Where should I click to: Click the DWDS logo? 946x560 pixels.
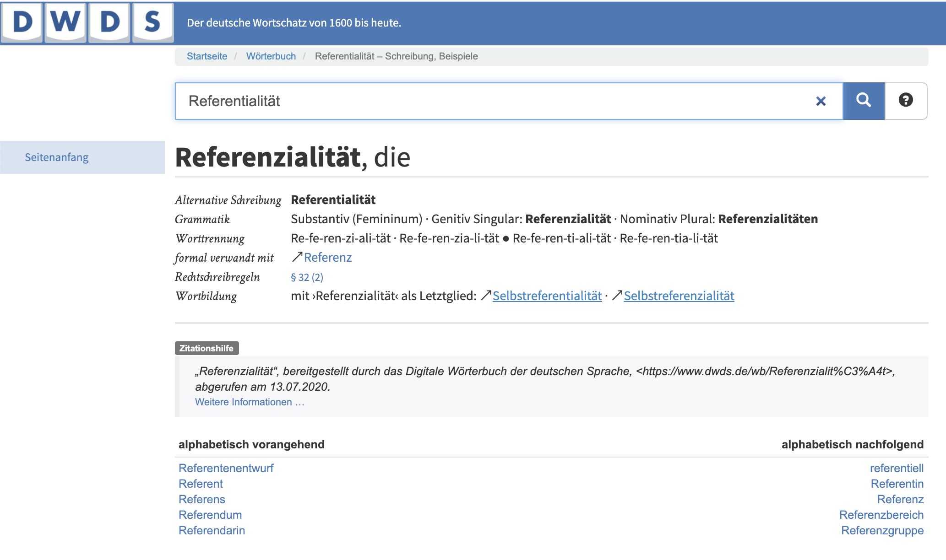point(87,22)
